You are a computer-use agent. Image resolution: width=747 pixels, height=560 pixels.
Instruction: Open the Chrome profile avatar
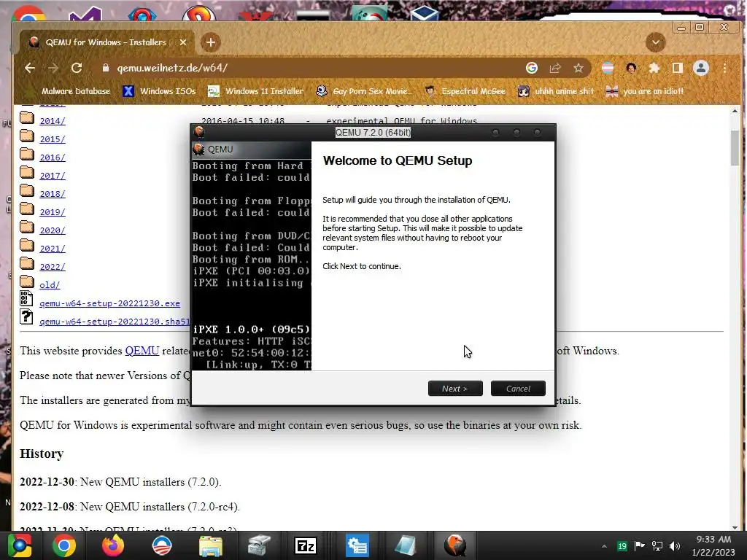701,68
